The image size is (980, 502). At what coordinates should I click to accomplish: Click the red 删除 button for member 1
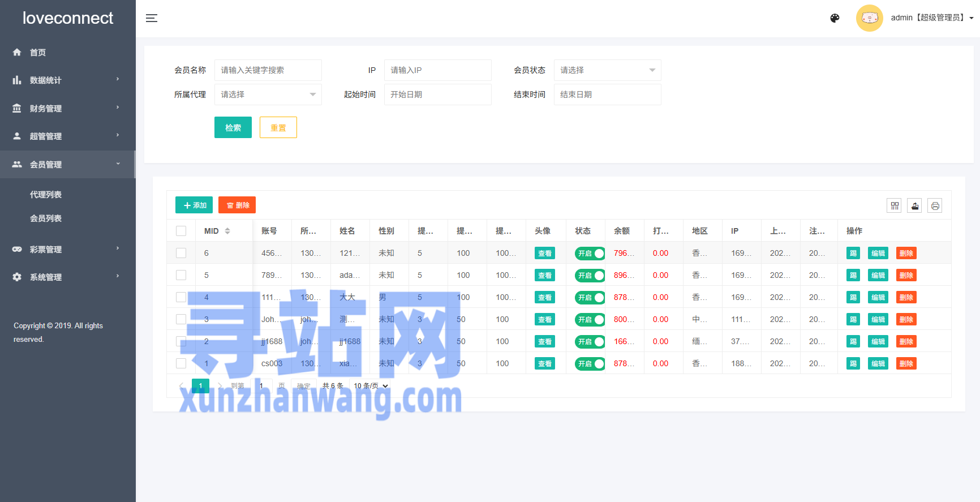tap(906, 364)
